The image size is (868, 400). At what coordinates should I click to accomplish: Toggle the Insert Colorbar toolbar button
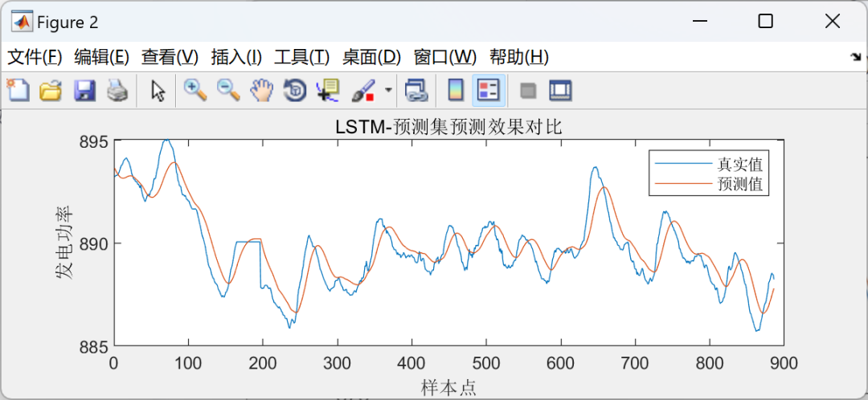pos(456,90)
